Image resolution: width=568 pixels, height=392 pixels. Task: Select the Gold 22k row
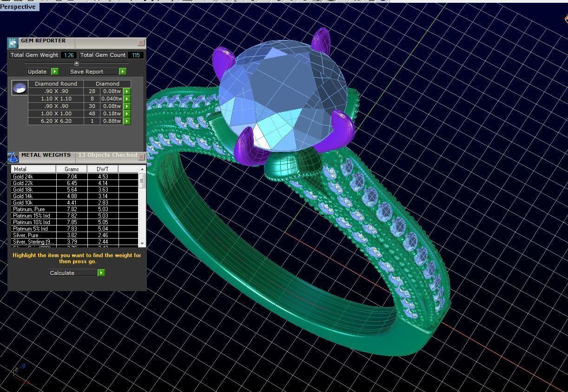tap(74, 183)
